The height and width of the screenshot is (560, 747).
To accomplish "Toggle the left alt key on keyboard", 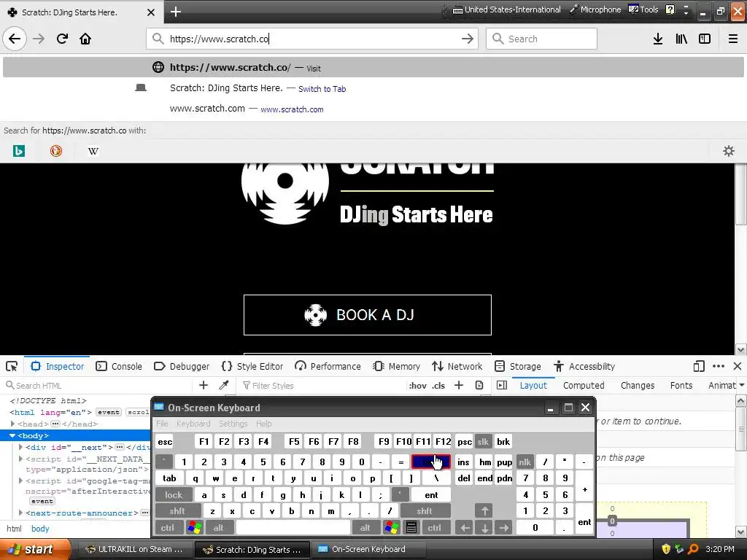I will pyautogui.click(x=219, y=528).
